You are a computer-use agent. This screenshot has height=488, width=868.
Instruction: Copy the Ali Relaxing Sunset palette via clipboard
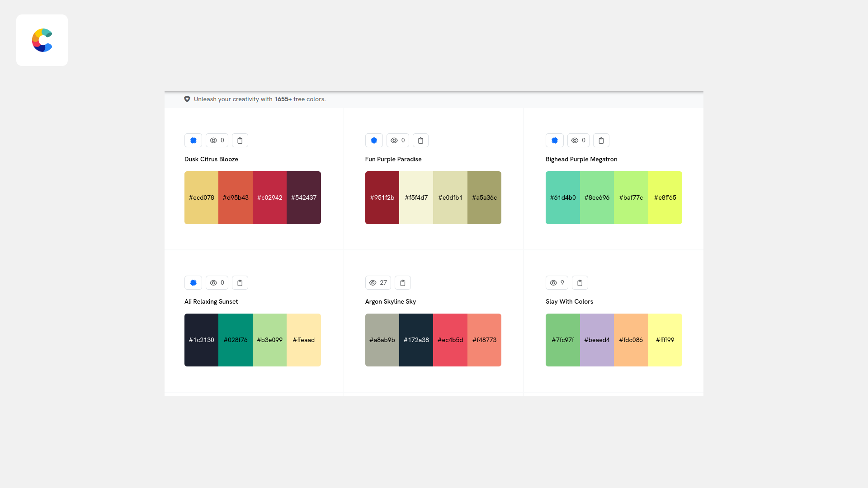[240, 283]
